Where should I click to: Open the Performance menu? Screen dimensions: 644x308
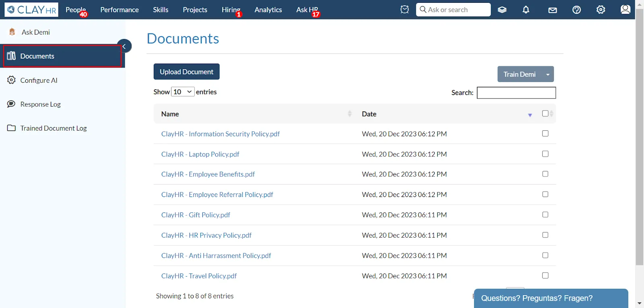tap(120, 10)
